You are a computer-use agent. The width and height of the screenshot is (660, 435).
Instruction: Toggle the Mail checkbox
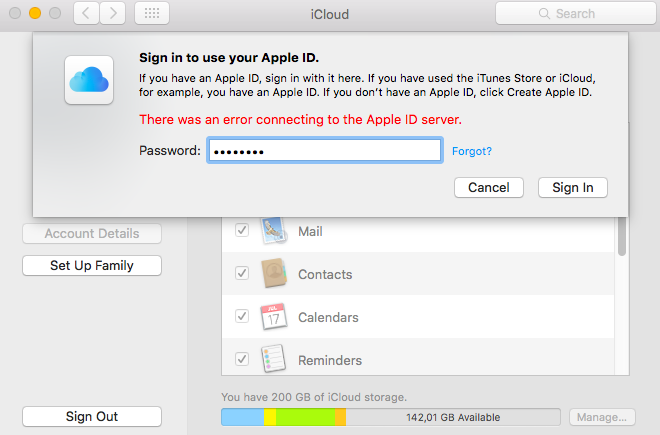pyautogui.click(x=242, y=230)
